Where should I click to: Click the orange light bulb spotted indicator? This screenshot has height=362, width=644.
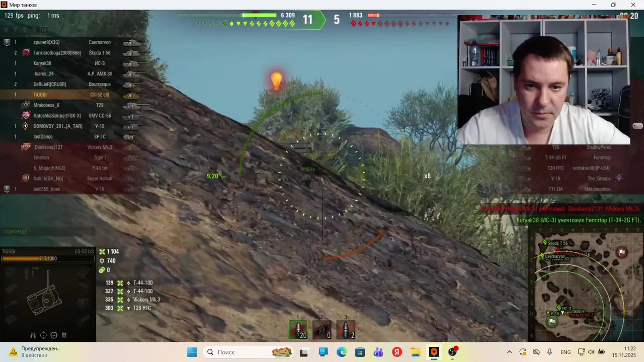[276, 80]
